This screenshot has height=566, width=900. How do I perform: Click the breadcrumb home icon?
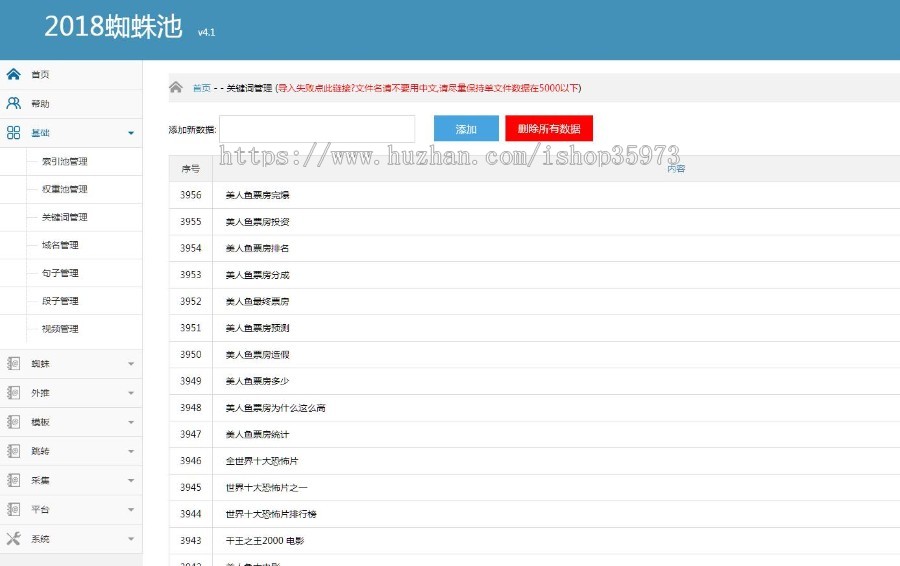176,87
